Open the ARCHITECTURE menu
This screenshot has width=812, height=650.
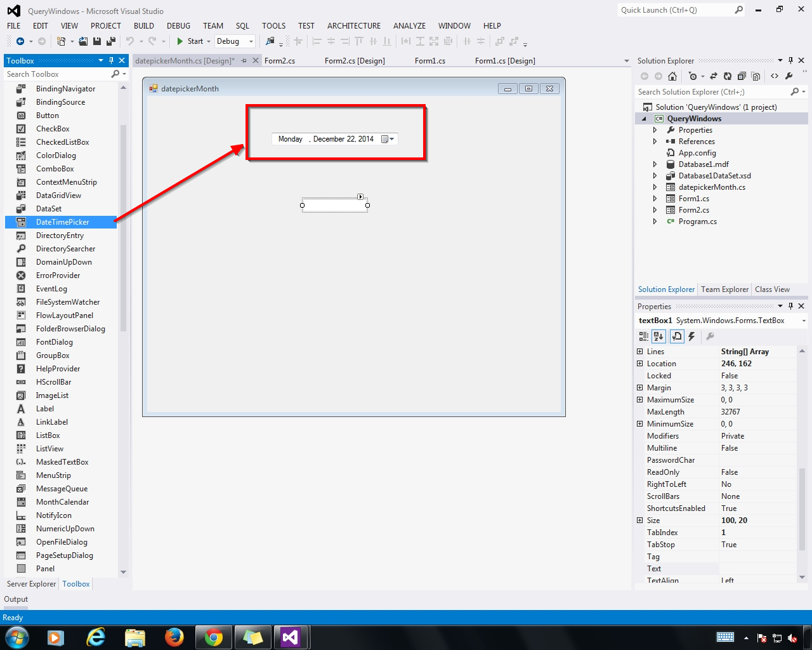click(x=354, y=26)
